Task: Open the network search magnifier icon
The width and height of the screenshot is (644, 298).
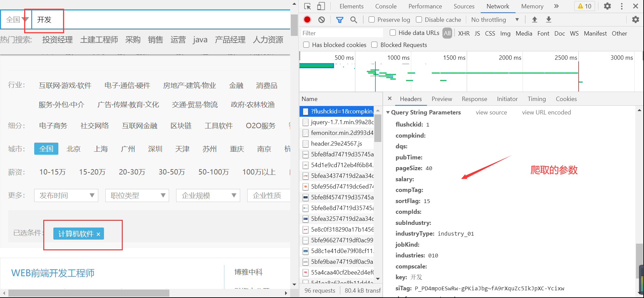Action: pyautogui.click(x=354, y=20)
